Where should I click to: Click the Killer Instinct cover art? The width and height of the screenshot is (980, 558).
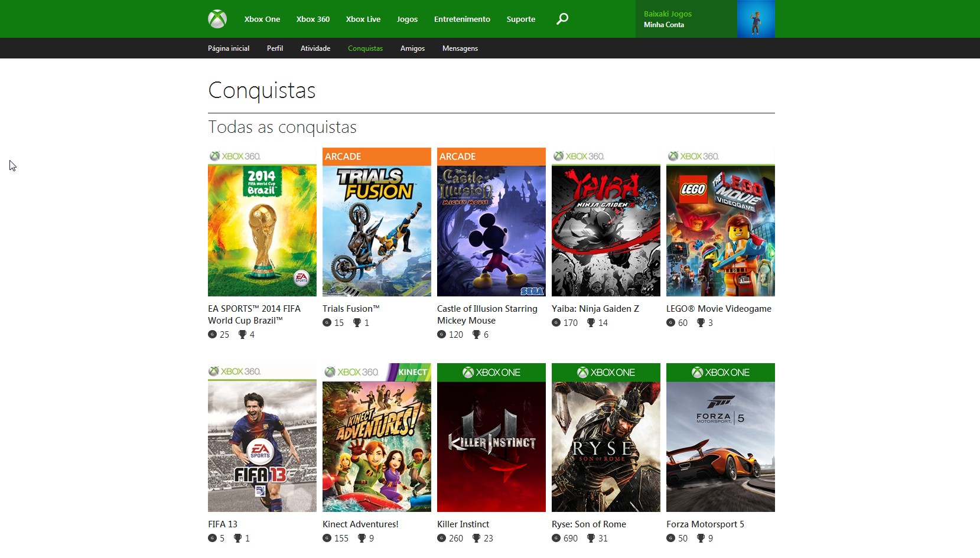(491, 438)
